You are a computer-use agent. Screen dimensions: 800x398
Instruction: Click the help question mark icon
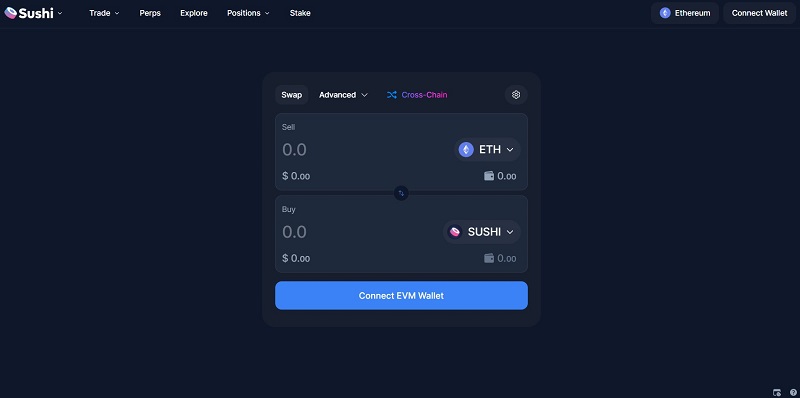click(x=793, y=392)
